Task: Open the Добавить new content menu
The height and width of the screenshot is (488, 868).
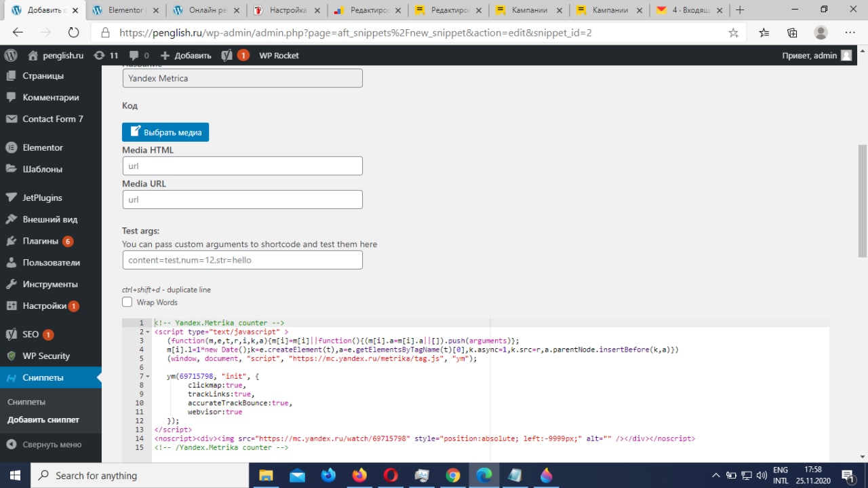Action: 186,56
